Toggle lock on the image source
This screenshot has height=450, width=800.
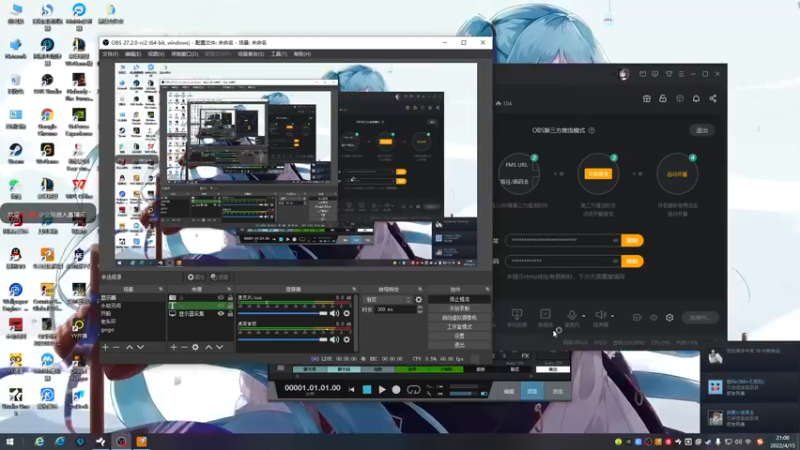[230, 297]
